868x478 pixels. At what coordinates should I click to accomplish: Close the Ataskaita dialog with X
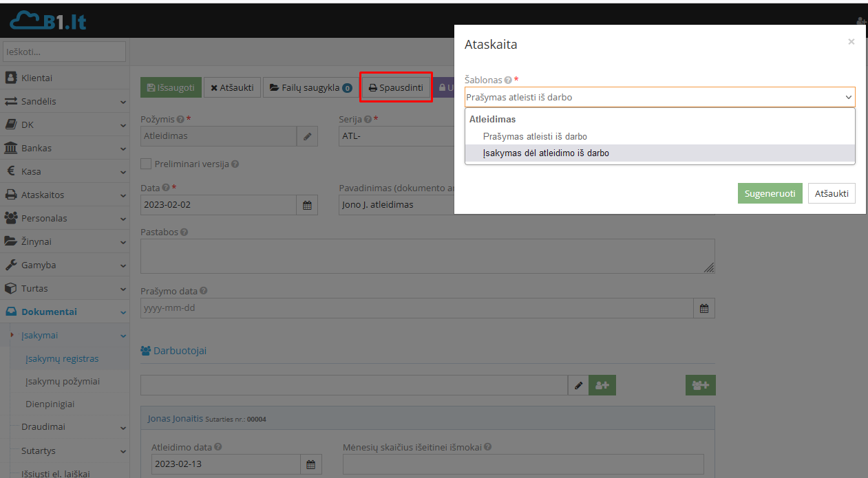point(851,42)
